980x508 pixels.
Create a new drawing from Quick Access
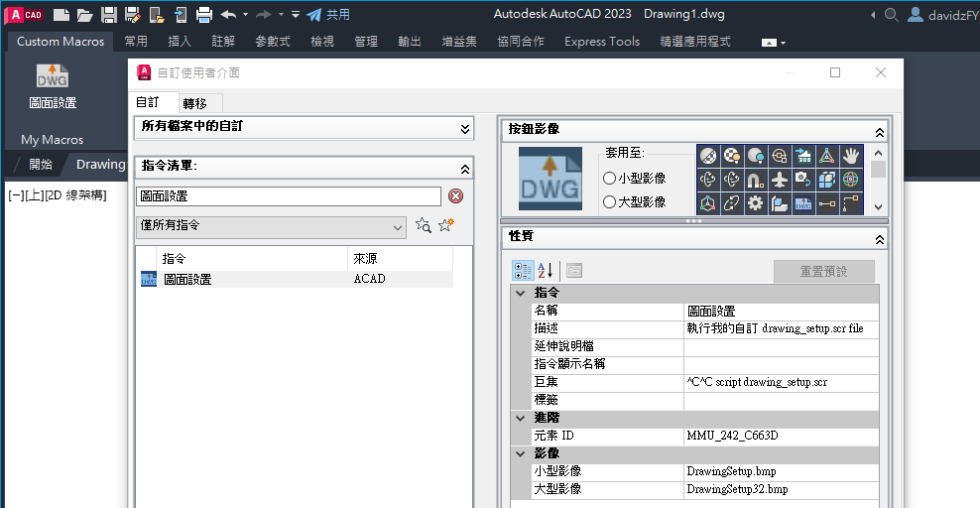tap(61, 14)
